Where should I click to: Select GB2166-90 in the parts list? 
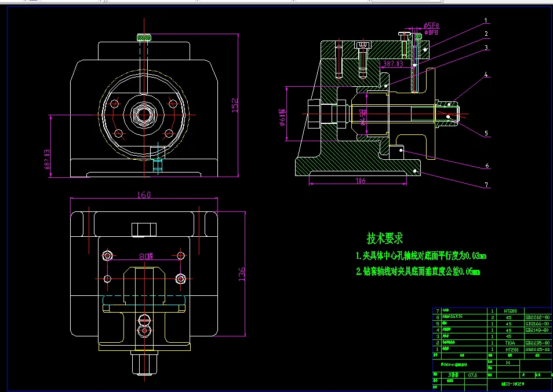click(x=537, y=324)
